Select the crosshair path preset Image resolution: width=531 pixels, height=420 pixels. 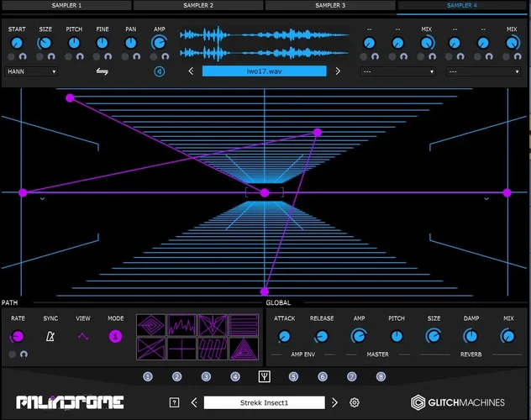pyautogui.click(x=181, y=349)
